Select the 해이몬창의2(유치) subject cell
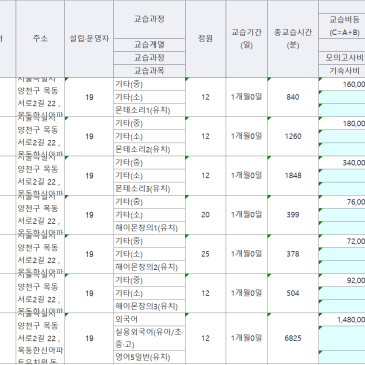 [x=149, y=267]
